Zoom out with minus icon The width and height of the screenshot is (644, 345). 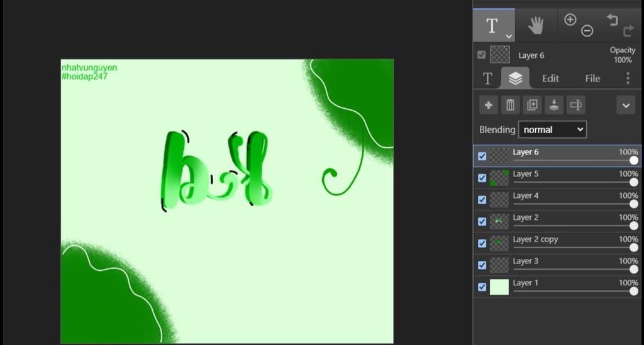587,30
